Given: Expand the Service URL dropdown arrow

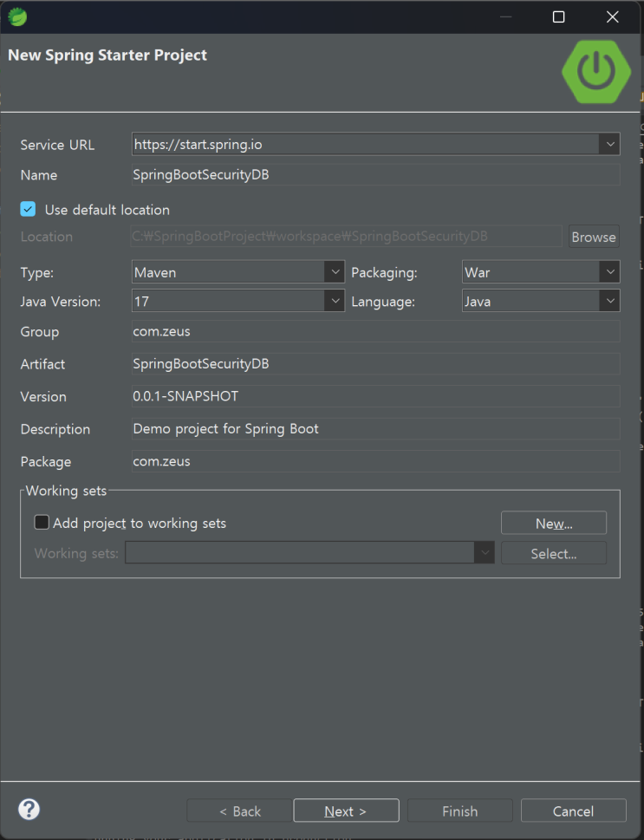Looking at the screenshot, I should pos(609,144).
